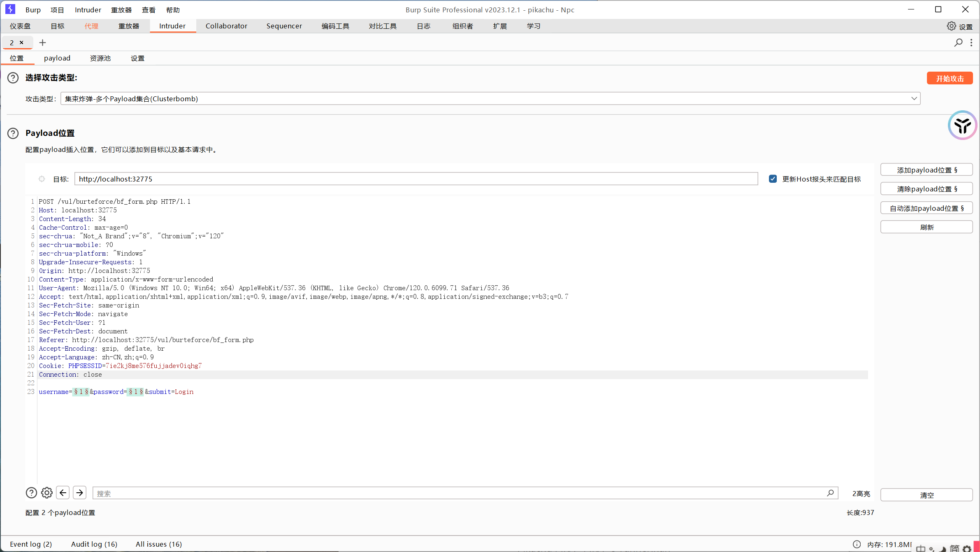Close Intruder tab number 2
This screenshot has width=980, height=552.
coord(22,42)
